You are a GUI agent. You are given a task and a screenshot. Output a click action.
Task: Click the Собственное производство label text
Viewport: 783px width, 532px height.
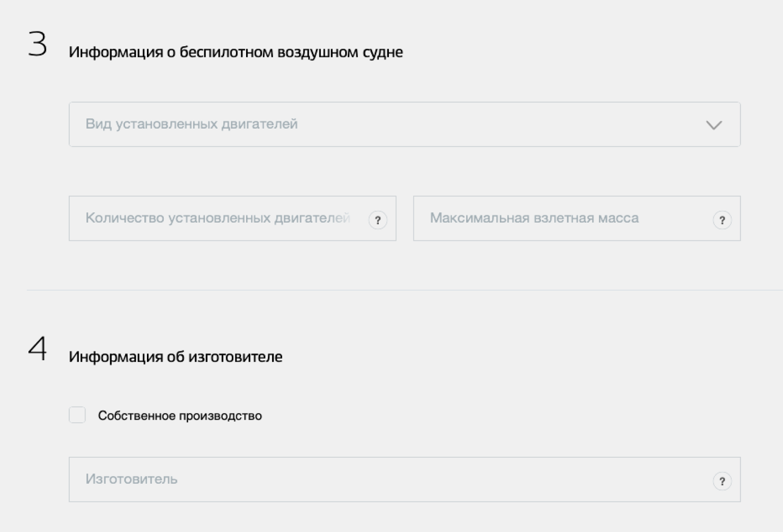pos(180,416)
